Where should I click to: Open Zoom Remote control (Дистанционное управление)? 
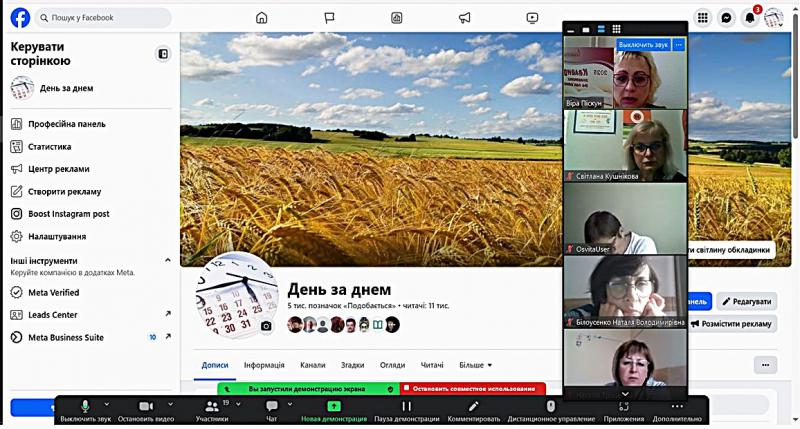pyautogui.click(x=551, y=411)
